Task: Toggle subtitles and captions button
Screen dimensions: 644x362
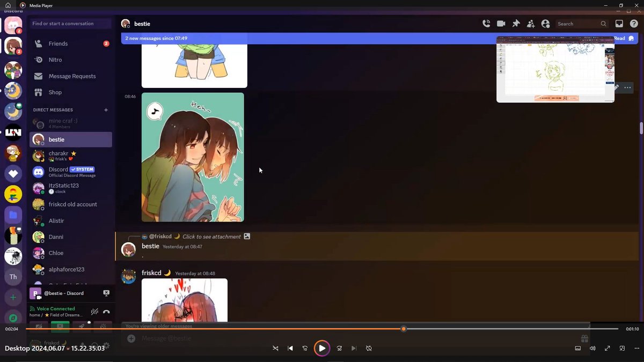Action: [x=578, y=348]
